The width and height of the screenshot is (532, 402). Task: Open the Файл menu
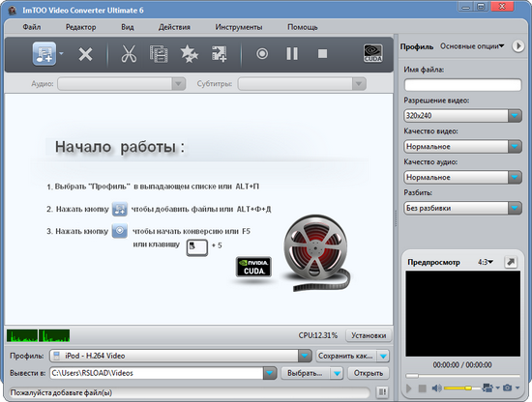[x=32, y=27]
